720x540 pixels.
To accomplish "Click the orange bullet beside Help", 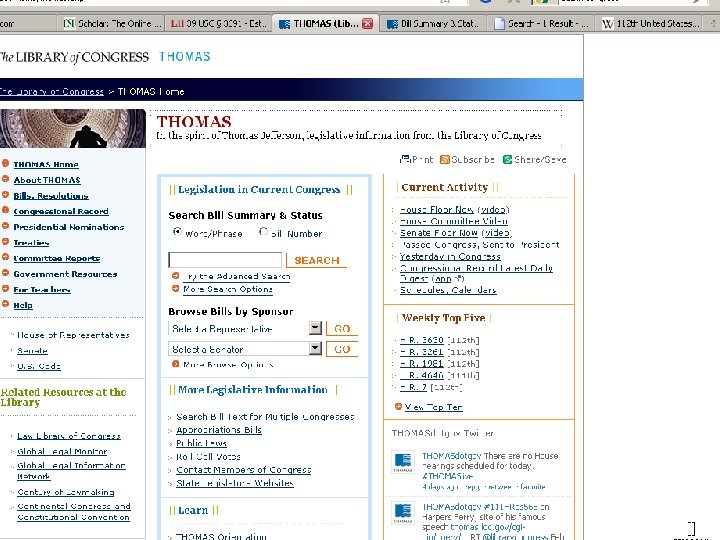I will tap(6, 304).
